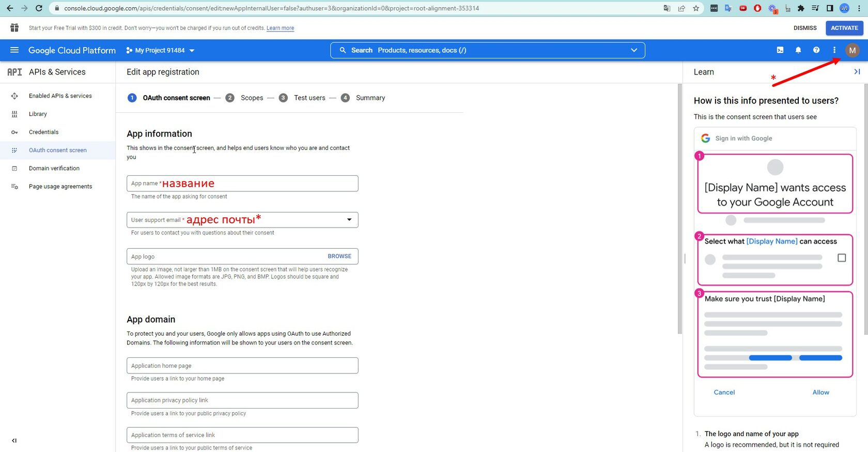Viewport: 868px width, 452px height.
Task: Click the ACTIVATE free trial button
Action: [x=844, y=28]
